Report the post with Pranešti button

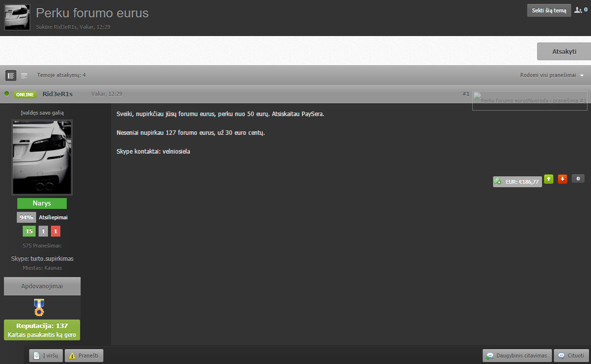click(x=84, y=356)
